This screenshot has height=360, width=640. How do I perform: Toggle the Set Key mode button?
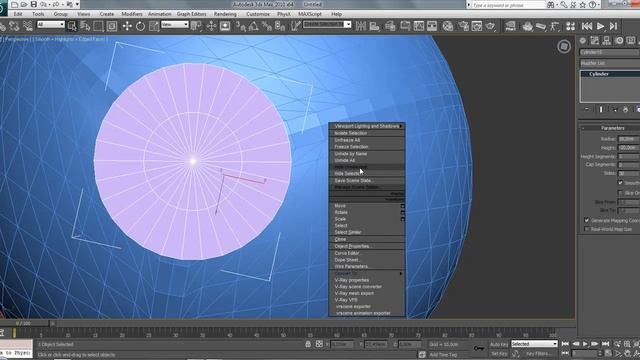[499, 354]
